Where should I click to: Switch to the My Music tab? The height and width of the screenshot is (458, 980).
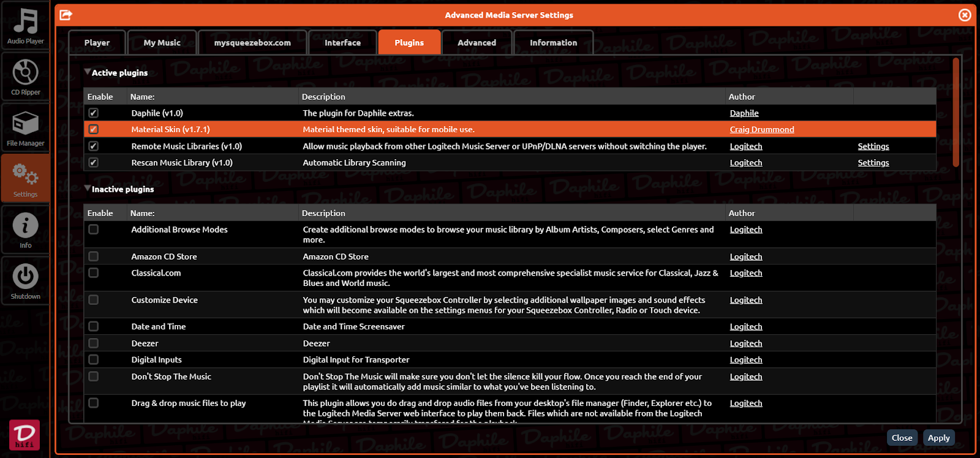coord(162,42)
